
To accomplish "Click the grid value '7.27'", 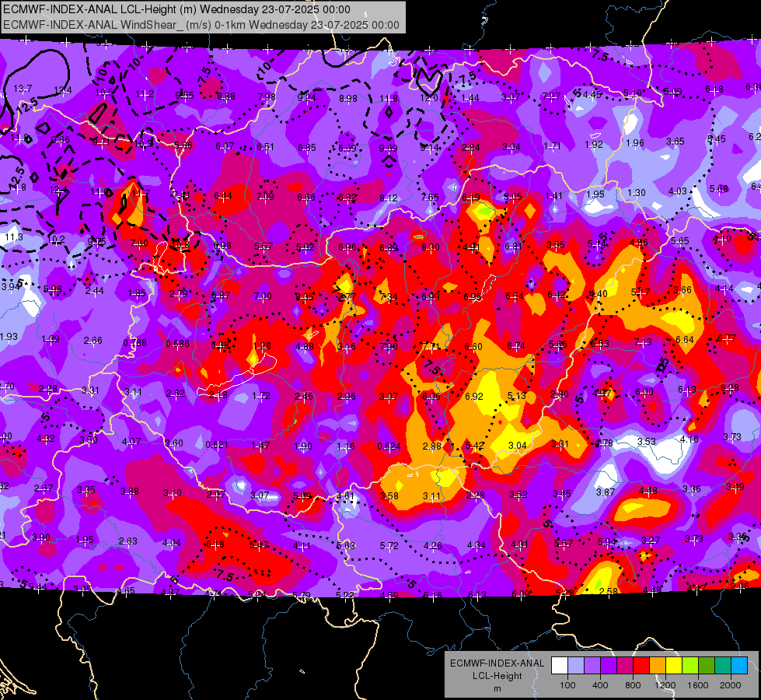I will (551, 96).
